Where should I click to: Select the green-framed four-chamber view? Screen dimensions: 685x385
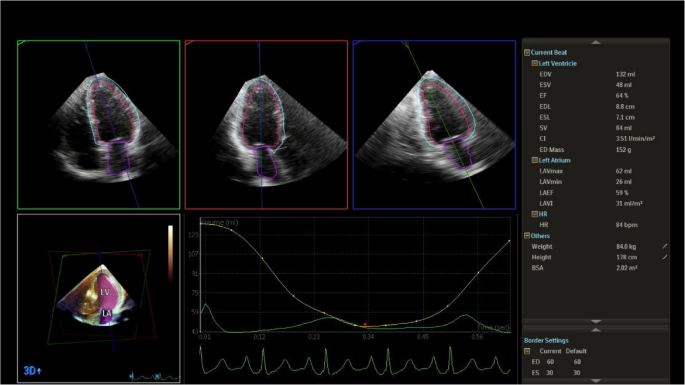coord(99,125)
